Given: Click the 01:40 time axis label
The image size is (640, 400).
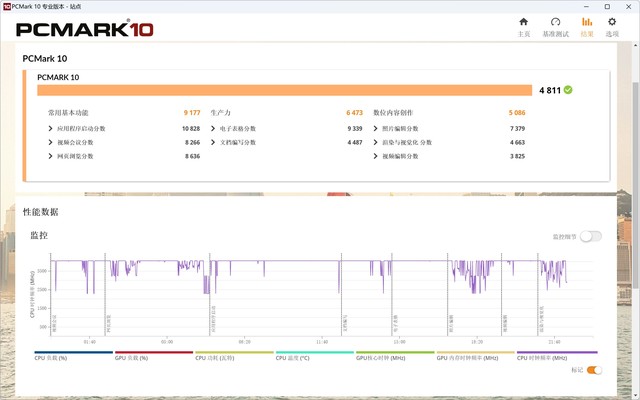Looking at the screenshot, I should (x=89, y=342).
